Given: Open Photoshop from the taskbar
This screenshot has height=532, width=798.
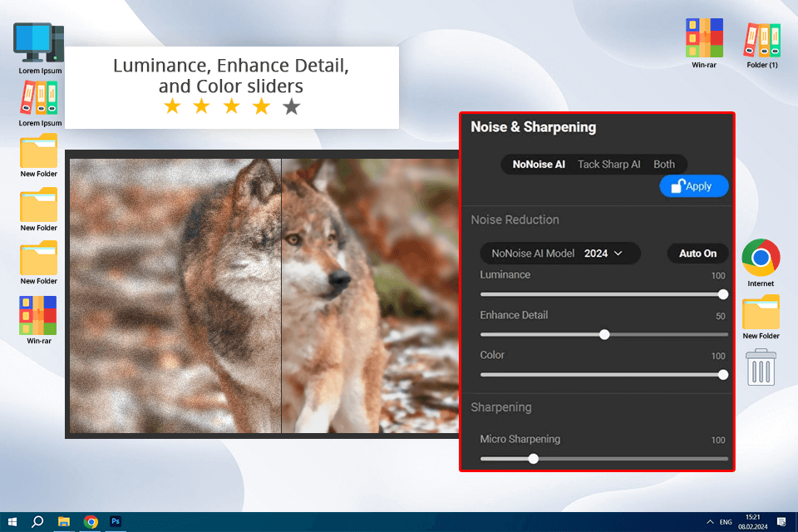Looking at the screenshot, I should click(116, 521).
